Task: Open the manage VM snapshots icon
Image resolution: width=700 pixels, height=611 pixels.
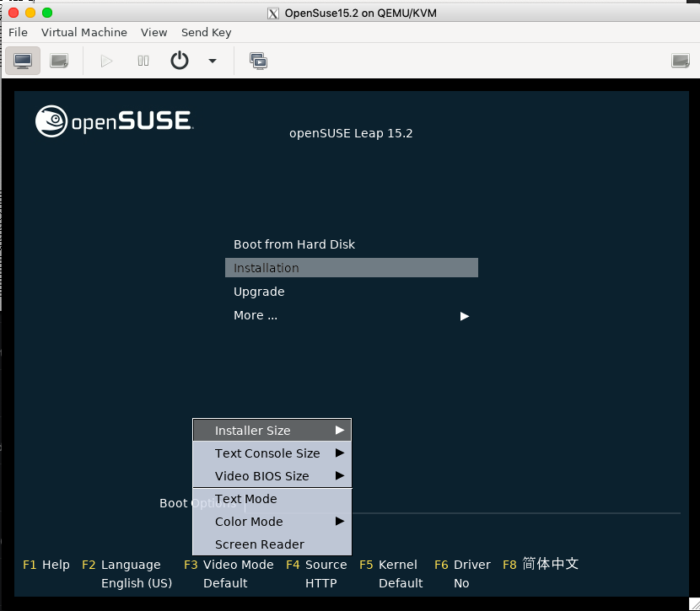Action: click(258, 61)
